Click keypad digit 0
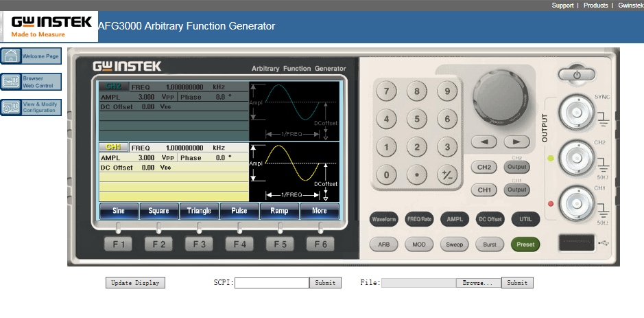This screenshot has width=644, height=318. click(387, 175)
